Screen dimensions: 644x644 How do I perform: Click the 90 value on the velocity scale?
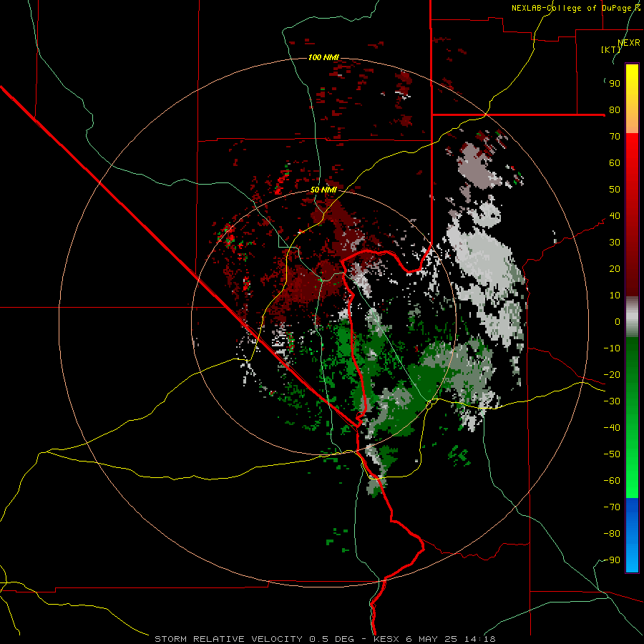[x=615, y=84]
